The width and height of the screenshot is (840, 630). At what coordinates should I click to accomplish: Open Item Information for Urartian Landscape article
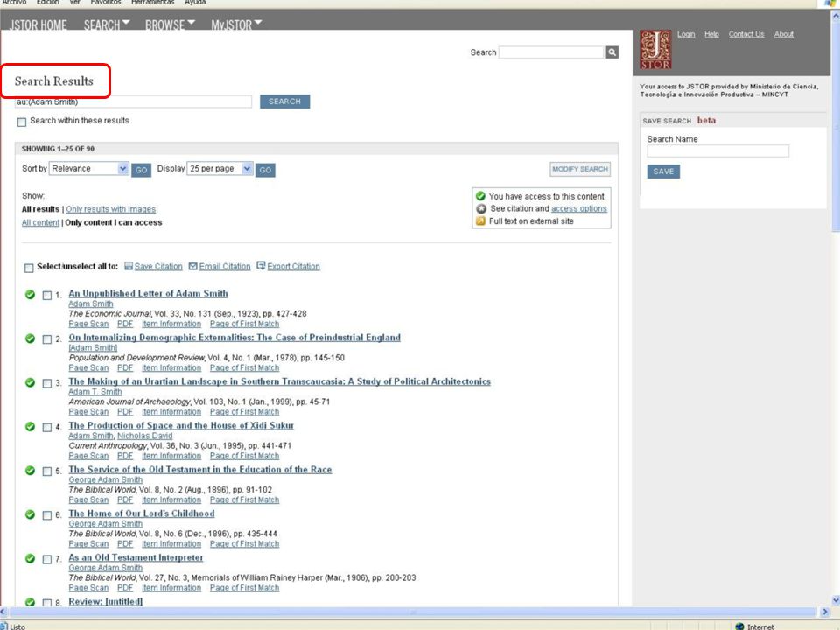(171, 412)
